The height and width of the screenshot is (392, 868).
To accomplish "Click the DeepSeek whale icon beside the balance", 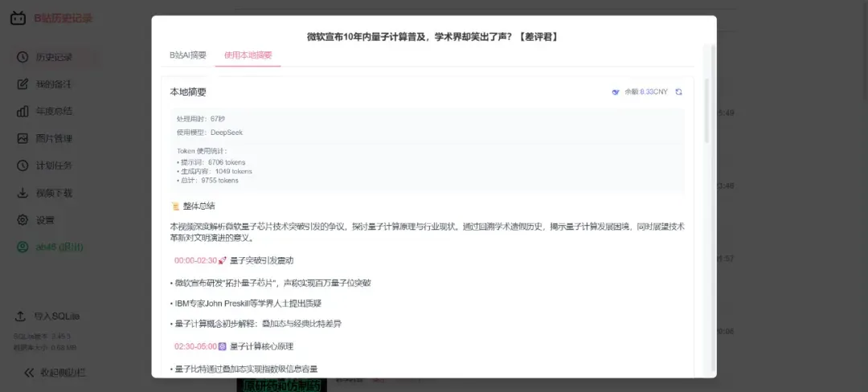I will point(616,92).
